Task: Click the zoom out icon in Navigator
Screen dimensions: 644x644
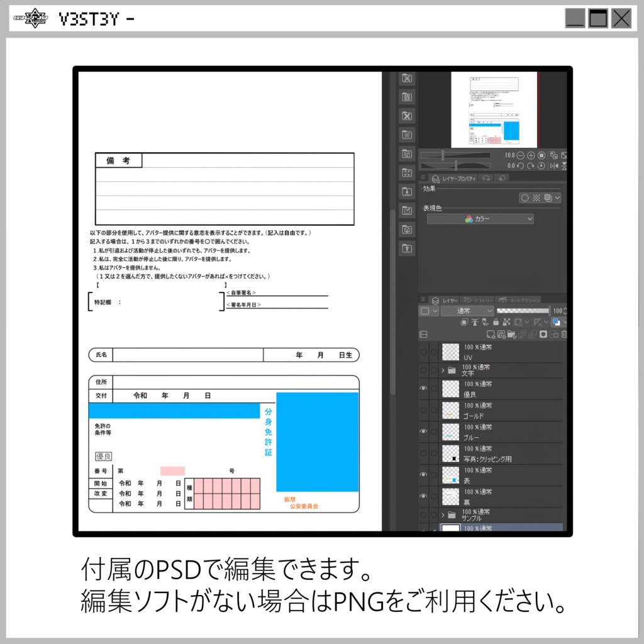Action: click(x=521, y=154)
